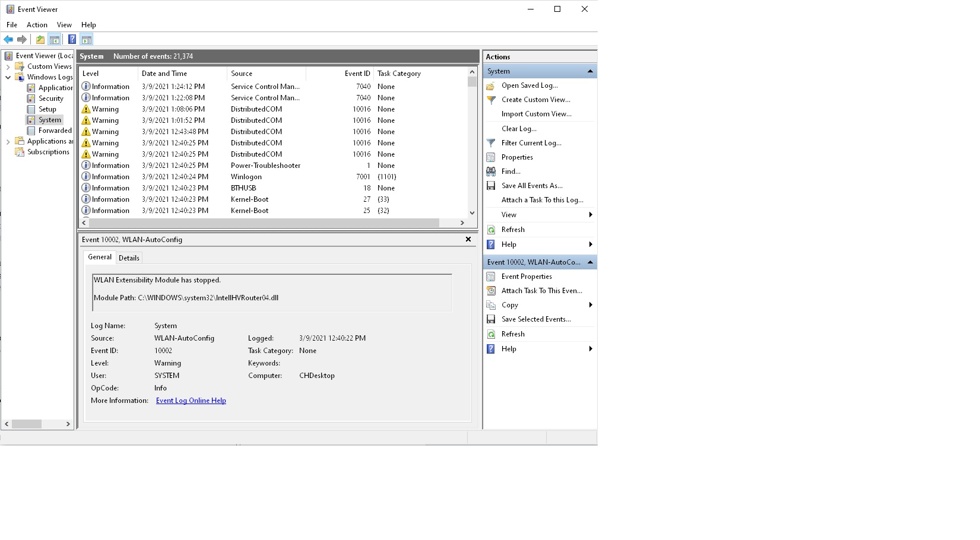Collapse the System actions section header
The height and width of the screenshot is (540, 980).
point(590,71)
